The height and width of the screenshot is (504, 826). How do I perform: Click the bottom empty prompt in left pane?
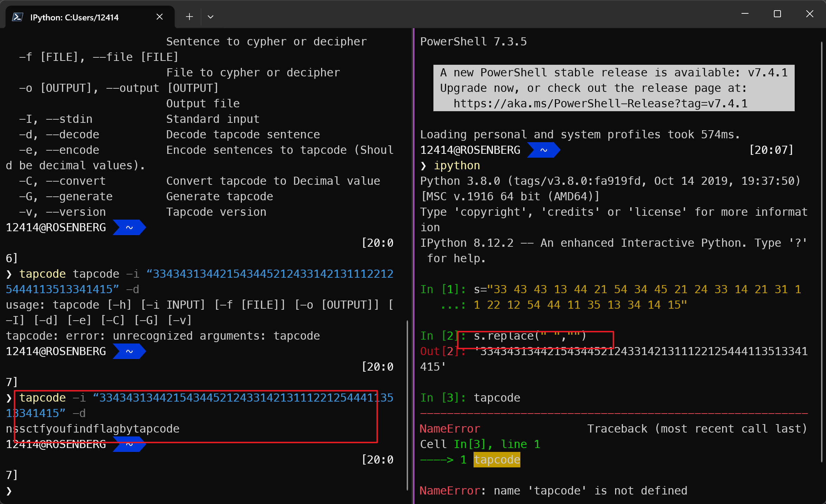coord(9,491)
